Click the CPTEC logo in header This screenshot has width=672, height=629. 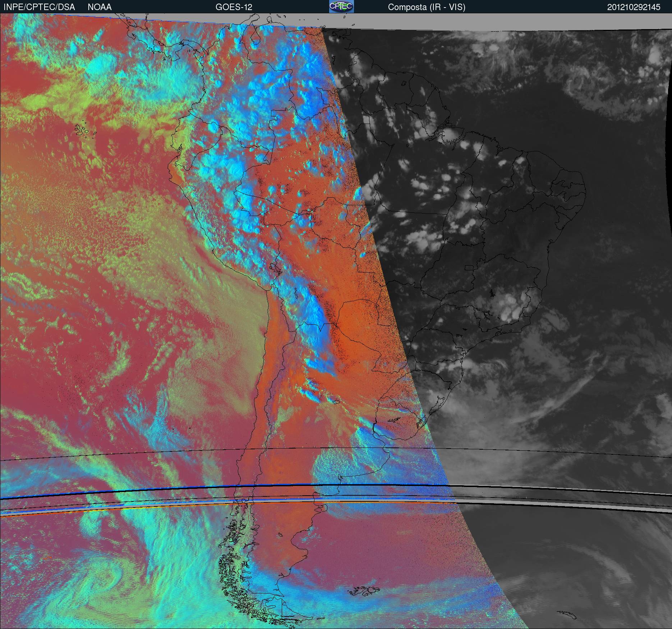(341, 6)
